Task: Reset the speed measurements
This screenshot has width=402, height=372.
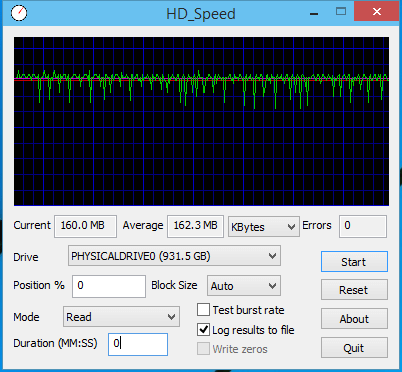Action: tap(354, 290)
